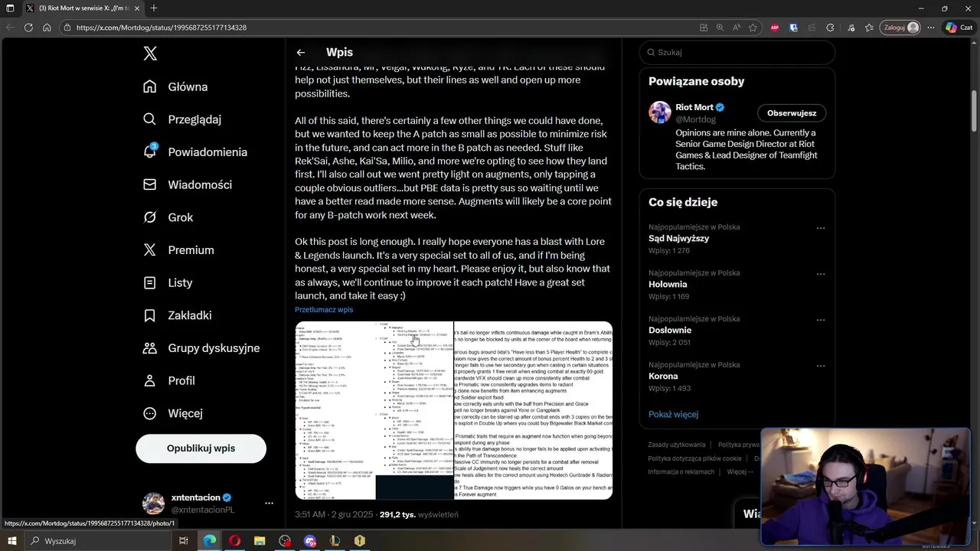Open the Windows Start menu

[x=13, y=541]
